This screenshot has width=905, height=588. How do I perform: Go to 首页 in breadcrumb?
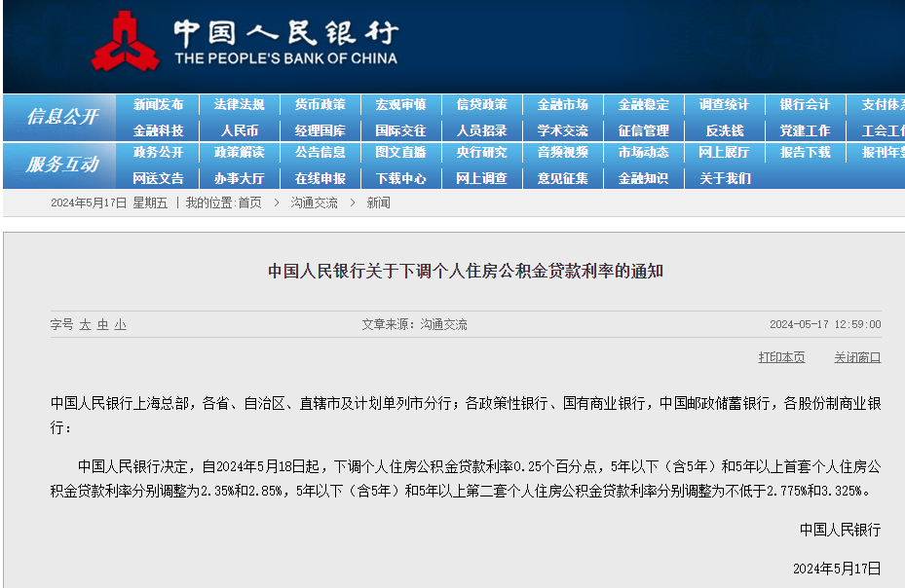[x=250, y=203]
